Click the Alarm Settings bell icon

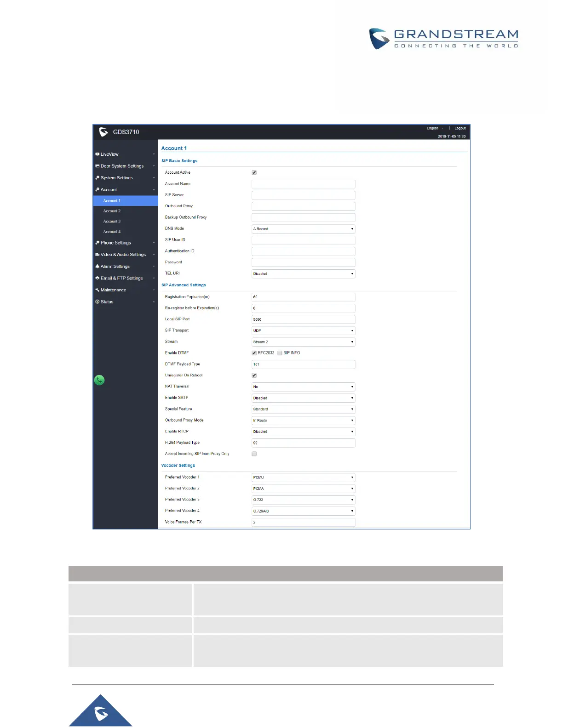(97, 267)
